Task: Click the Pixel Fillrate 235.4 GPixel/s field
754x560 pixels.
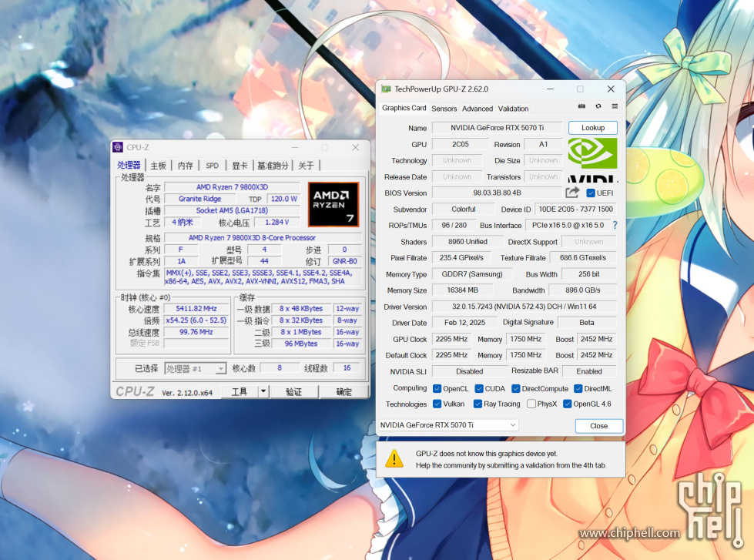Action: click(461, 257)
